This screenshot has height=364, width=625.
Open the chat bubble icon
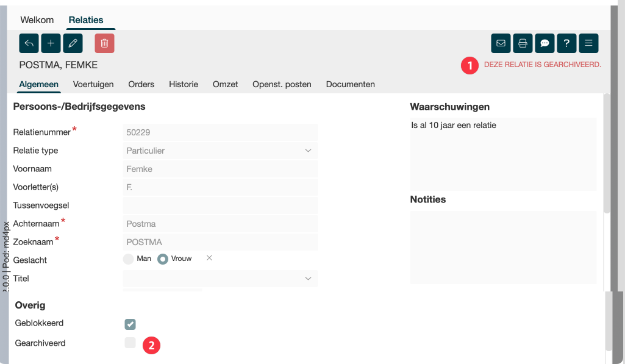pos(545,43)
